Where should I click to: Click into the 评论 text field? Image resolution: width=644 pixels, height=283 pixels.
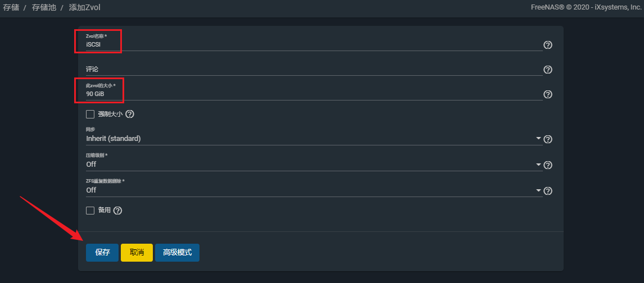(312, 69)
